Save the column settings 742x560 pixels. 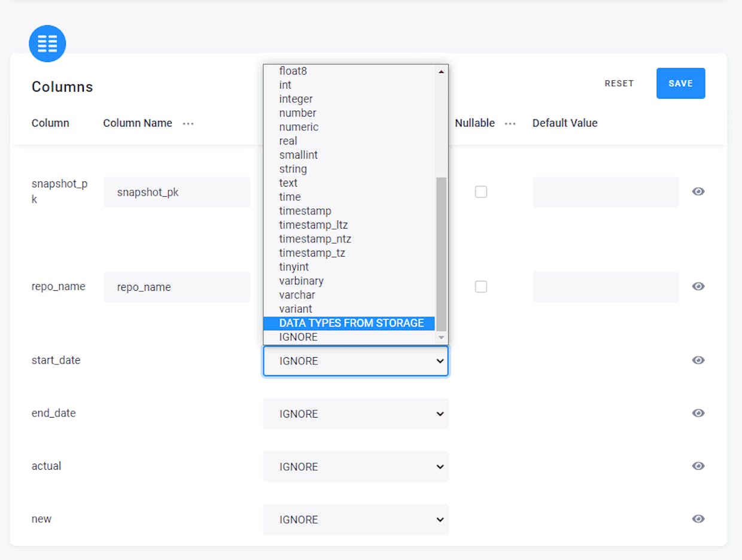click(680, 83)
